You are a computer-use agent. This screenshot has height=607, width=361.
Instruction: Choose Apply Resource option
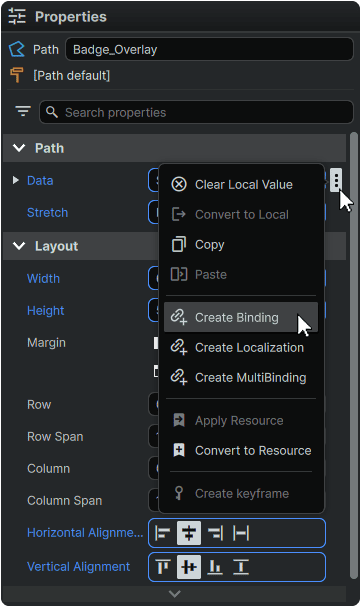[241, 420]
